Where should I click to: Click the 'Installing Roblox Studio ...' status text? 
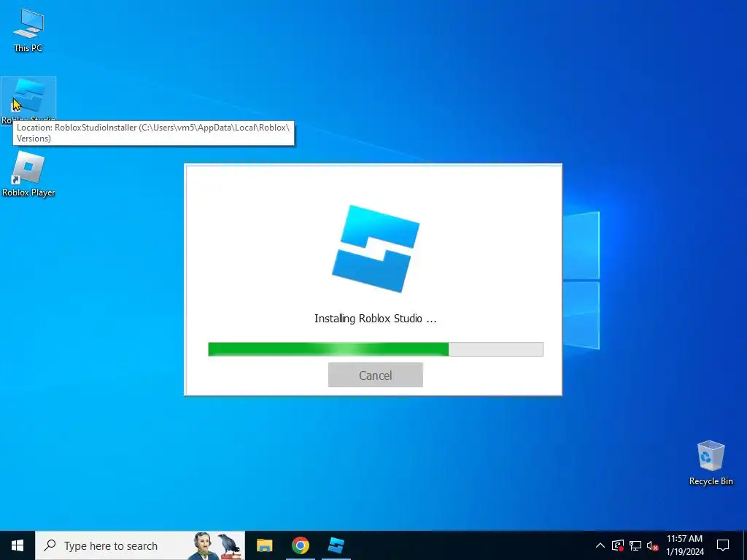376,319
